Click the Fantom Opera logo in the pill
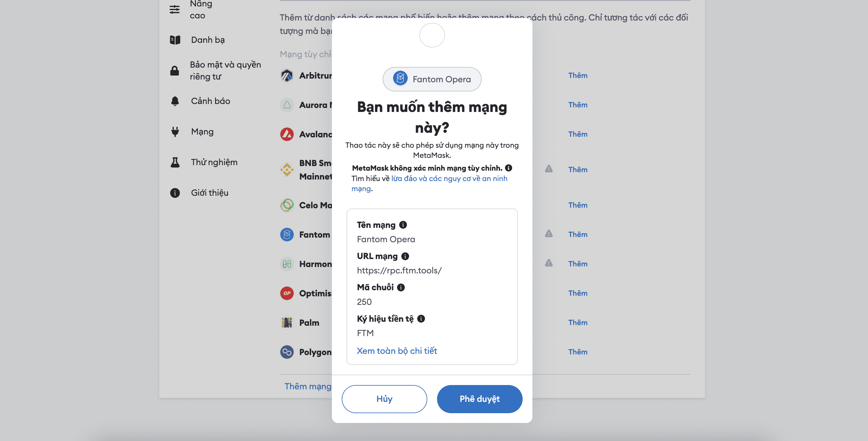Screen dimensions: 868x441 [x=400, y=79]
